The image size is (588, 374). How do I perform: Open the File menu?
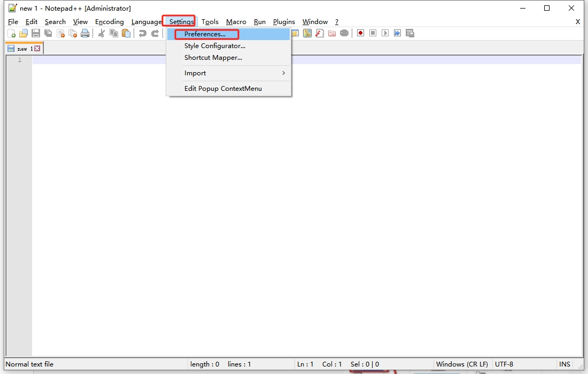pyautogui.click(x=13, y=22)
